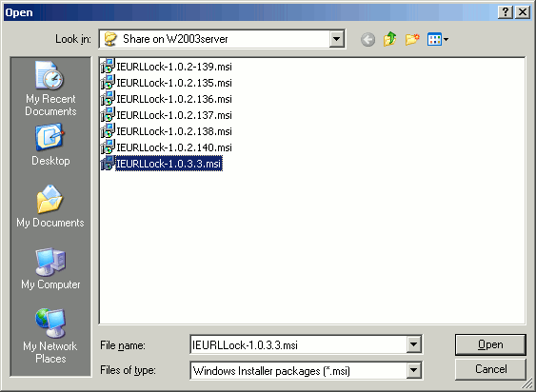Go back to last folder visited
The image size is (536, 392).
(x=367, y=40)
